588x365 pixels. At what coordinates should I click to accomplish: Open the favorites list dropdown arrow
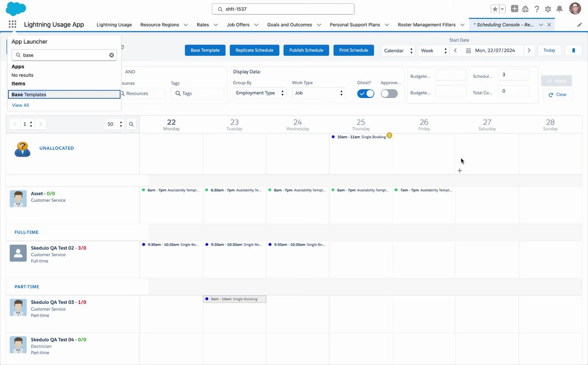click(503, 9)
